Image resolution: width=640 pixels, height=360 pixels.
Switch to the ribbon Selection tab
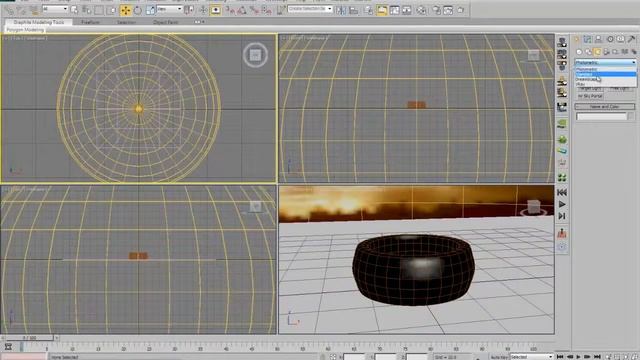(x=127, y=22)
